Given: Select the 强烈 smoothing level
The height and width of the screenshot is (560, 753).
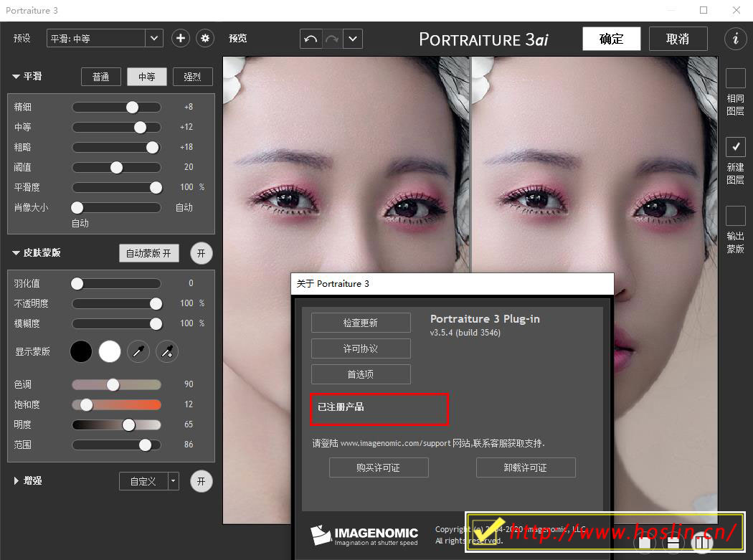Looking at the screenshot, I should [x=193, y=77].
